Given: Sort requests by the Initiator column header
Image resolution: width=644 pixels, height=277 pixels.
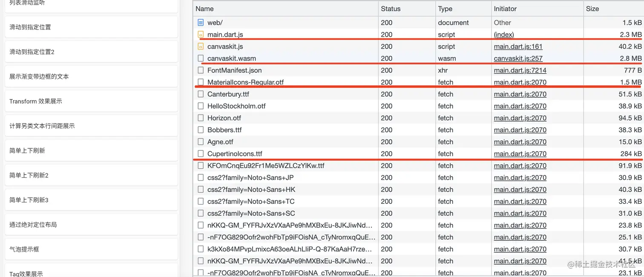Looking at the screenshot, I should click(x=537, y=9).
